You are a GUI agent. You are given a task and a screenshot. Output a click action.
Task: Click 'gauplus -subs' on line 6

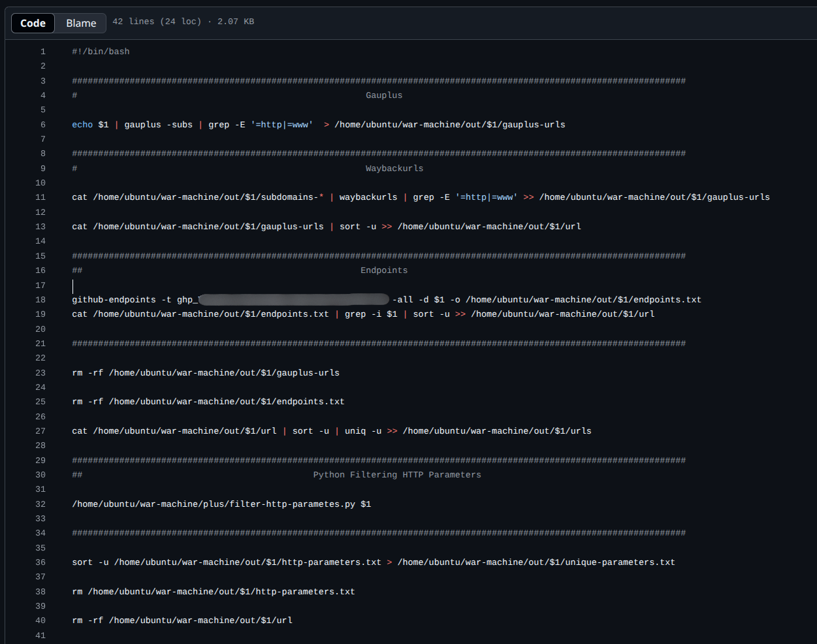pyautogui.click(x=159, y=125)
